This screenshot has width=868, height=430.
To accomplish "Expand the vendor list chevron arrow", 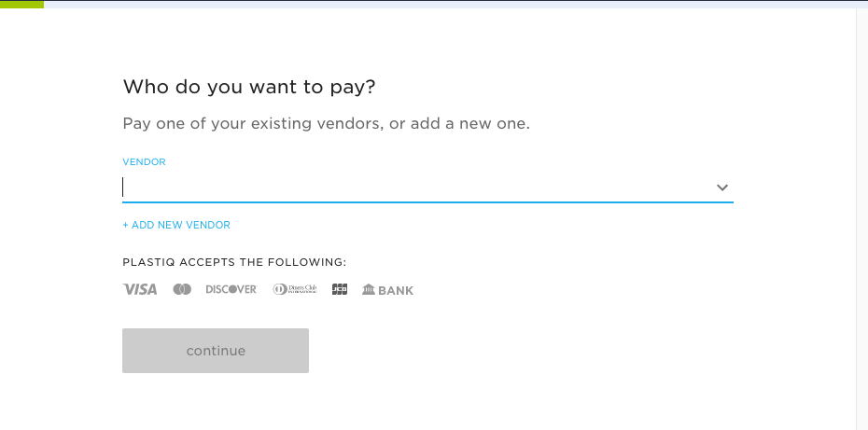I will 721,187.
